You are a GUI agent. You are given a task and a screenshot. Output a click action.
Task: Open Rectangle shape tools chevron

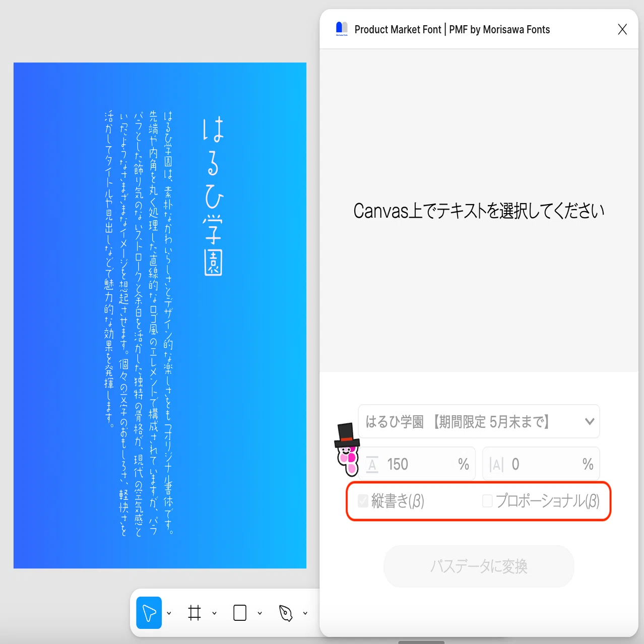(260, 613)
